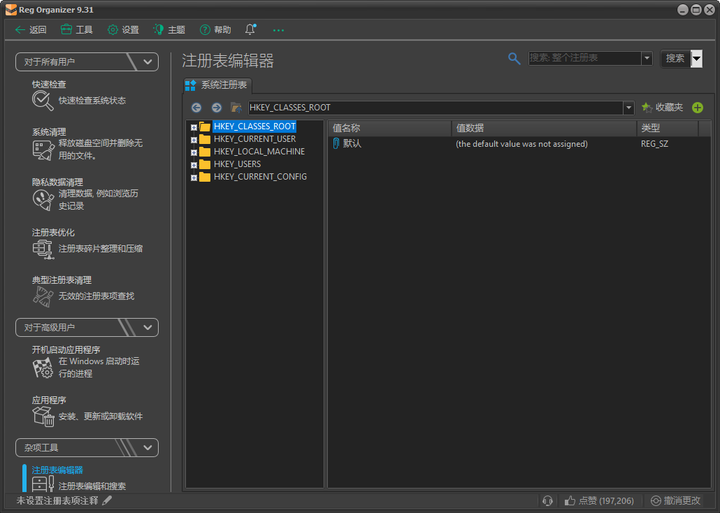
Task: Click the green add-to-favorites plus icon
Action: pyautogui.click(x=697, y=107)
